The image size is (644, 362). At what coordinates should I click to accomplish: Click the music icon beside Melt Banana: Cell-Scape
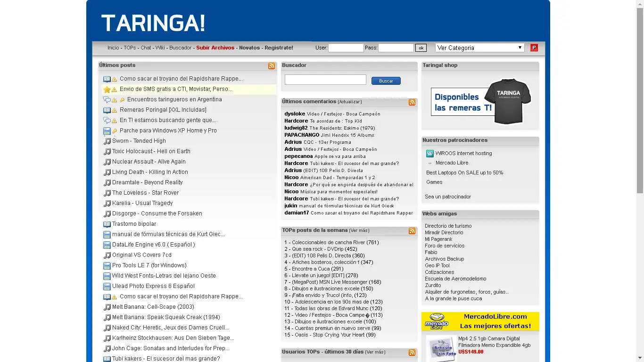pyautogui.click(x=107, y=307)
